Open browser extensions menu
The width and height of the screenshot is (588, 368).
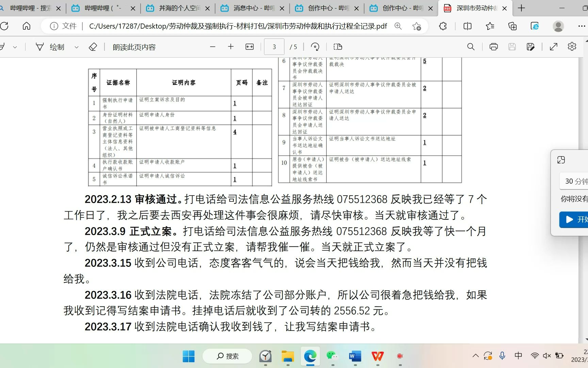[443, 26]
